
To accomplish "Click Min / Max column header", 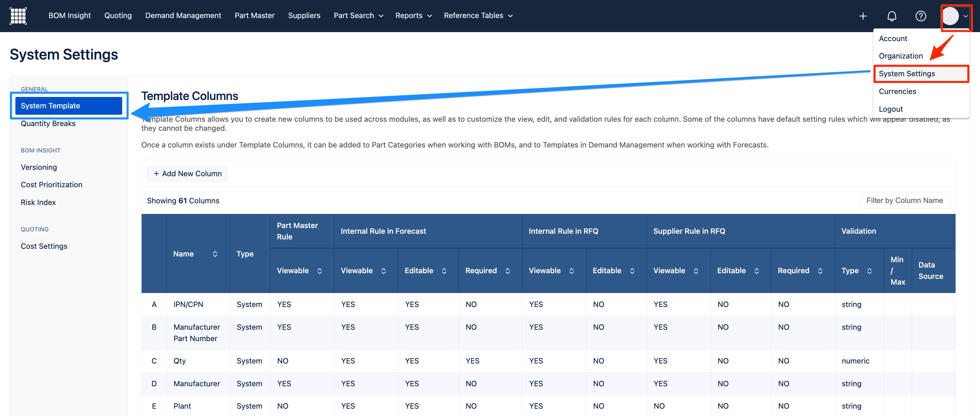I will 897,271.
